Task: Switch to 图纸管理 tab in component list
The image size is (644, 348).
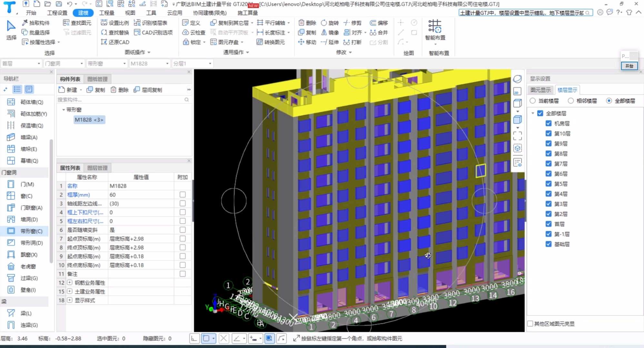Action: (97, 79)
